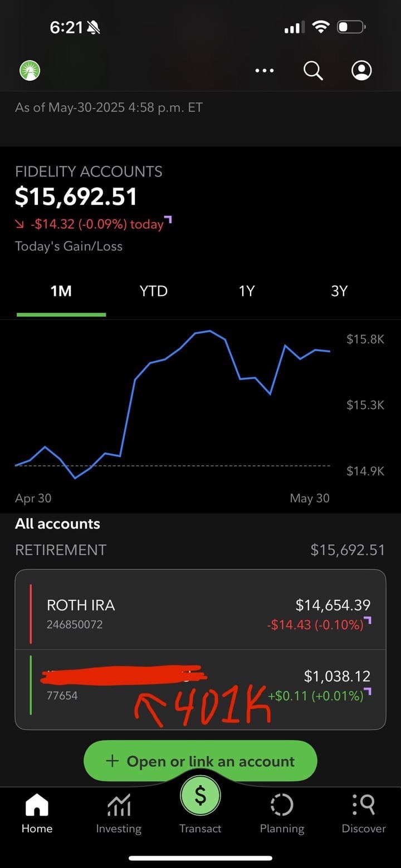Screen dimensions: 401x868
Task: Go to Home in bottom navigation
Action: [x=37, y=813]
